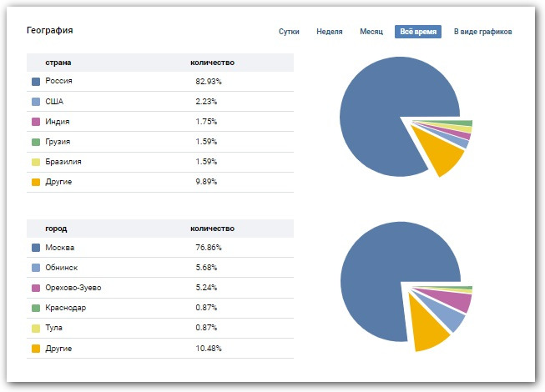Image resolution: width=545 pixels, height=392 pixels.
Task: Click the light blue swatch beside США
Action: coord(35,102)
